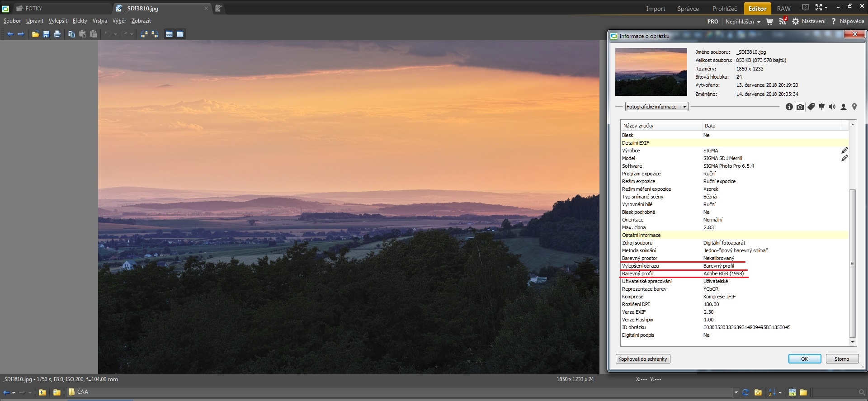Open the Efekty menu

point(80,21)
